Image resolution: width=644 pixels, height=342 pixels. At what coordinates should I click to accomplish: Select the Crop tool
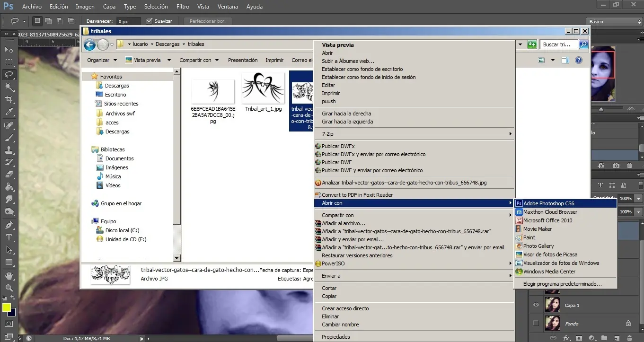(9, 99)
